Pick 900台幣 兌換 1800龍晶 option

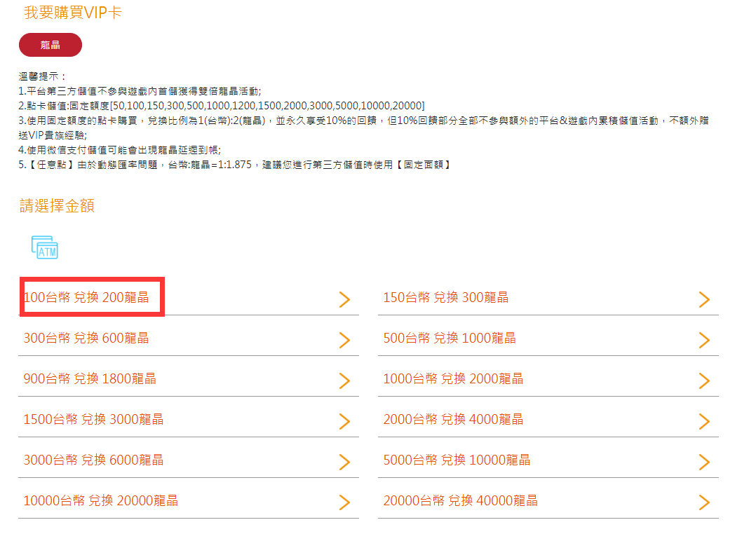[x=90, y=378]
